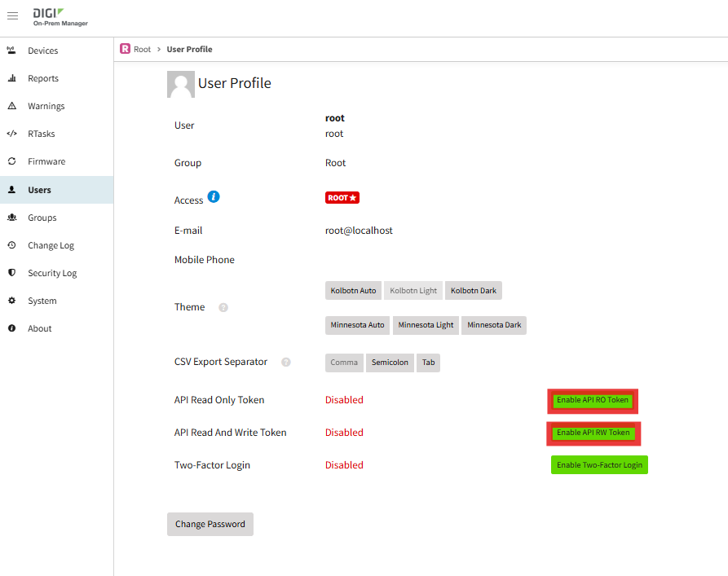
Task: Click the Change Password button
Action: [210, 524]
